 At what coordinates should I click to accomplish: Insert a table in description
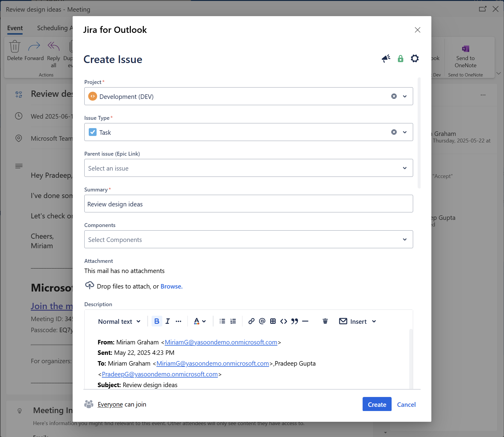273,321
